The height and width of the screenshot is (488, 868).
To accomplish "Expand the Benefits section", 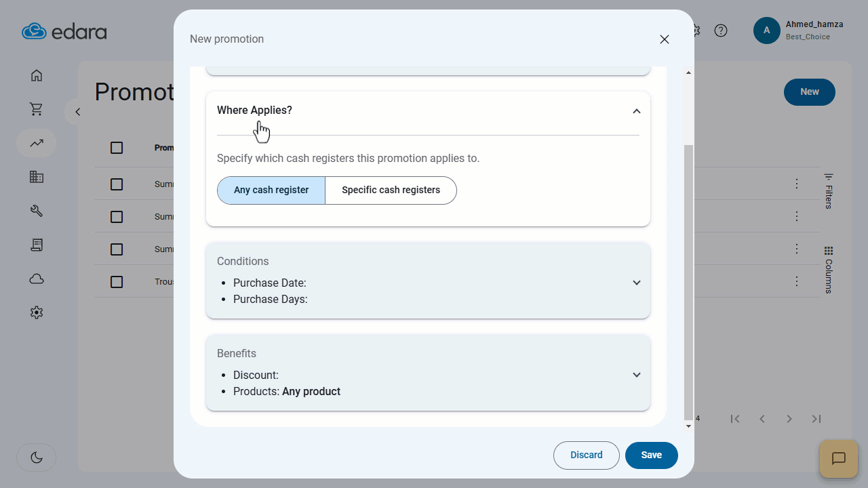I will coord(636,375).
